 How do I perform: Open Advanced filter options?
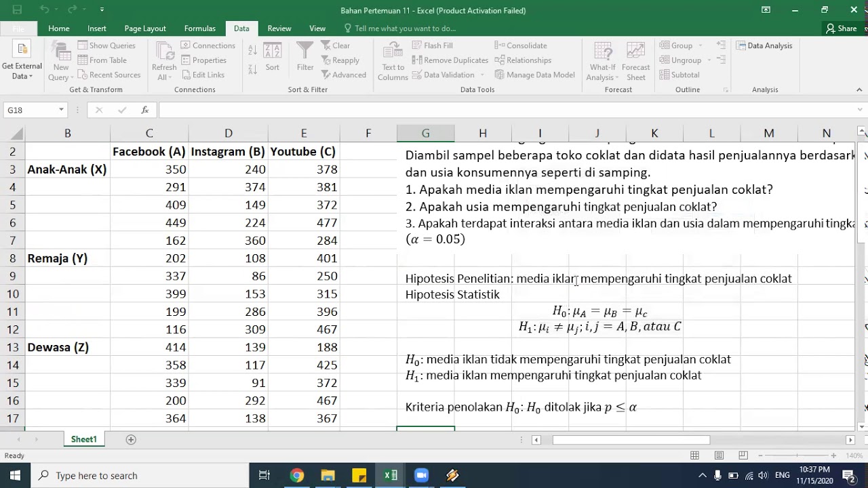344,75
